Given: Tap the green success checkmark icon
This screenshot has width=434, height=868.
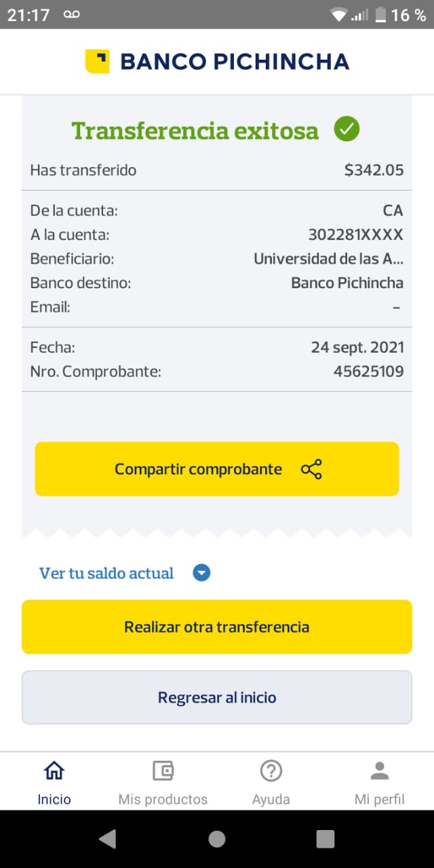Looking at the screenshot, I should (x=347, y=129).
